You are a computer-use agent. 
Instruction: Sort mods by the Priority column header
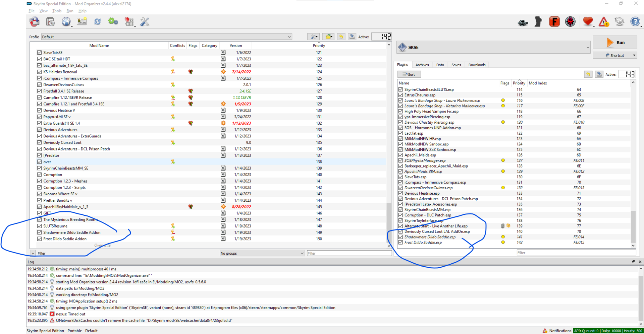tap(319, 46)
